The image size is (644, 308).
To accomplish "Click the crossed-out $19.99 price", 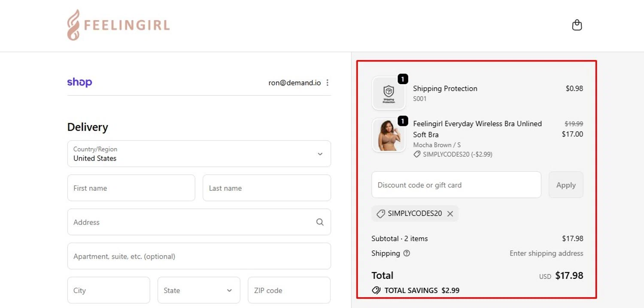I will click(574, 124).
